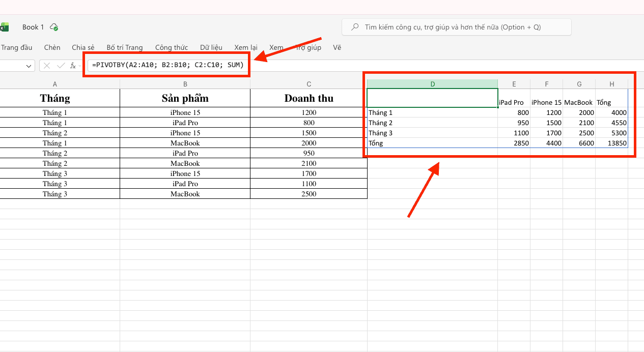Click the Tháng header cell
The width and height of the screenshot is (644, 352).
coord(55,98)
